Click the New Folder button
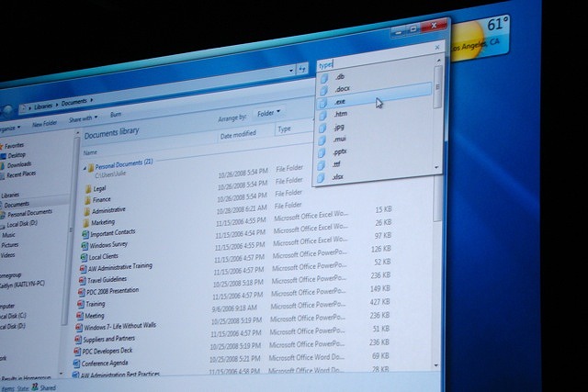 pyautogui.click(x=44, y=123)
